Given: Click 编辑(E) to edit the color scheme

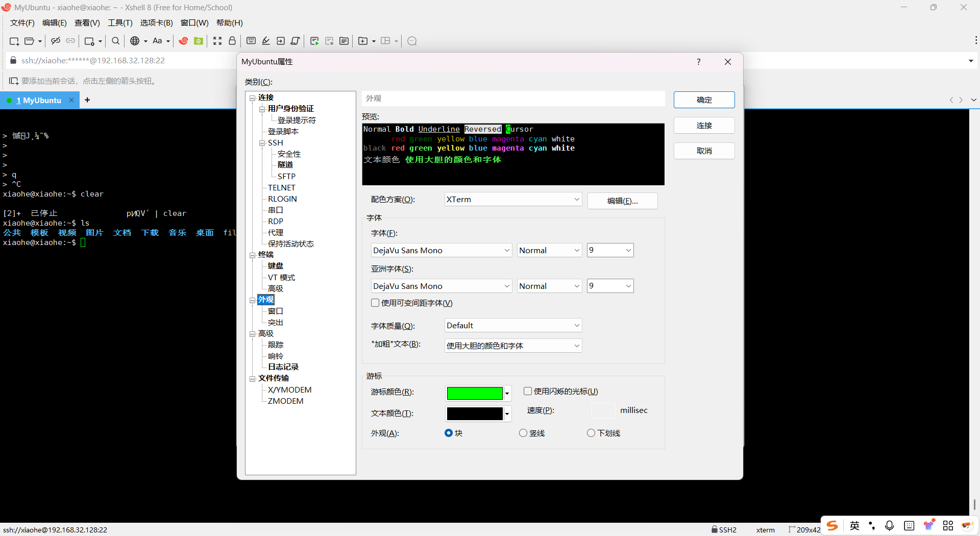Looking at the screenshot, I should pyautogui.click(x=622, y=201).
